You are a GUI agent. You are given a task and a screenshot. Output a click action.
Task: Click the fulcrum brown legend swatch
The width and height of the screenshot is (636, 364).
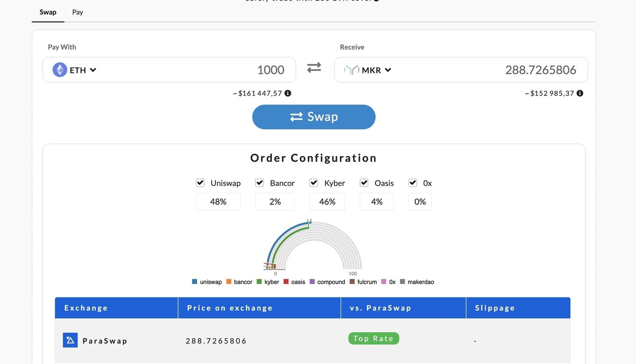352,282
